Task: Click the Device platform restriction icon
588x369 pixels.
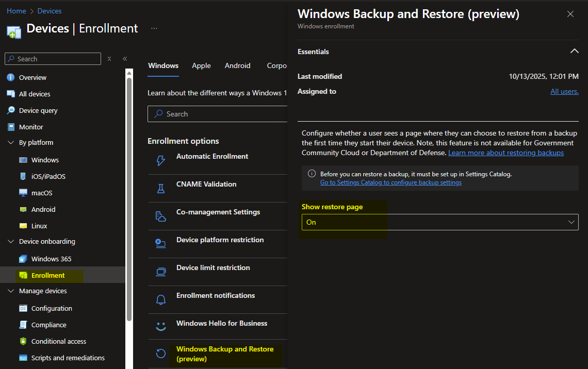Action: tap(160, 244)
